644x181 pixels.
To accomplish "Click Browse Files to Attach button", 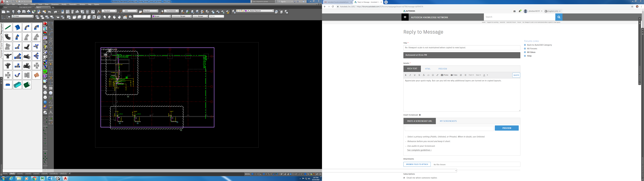I will [x=417, y=164].
